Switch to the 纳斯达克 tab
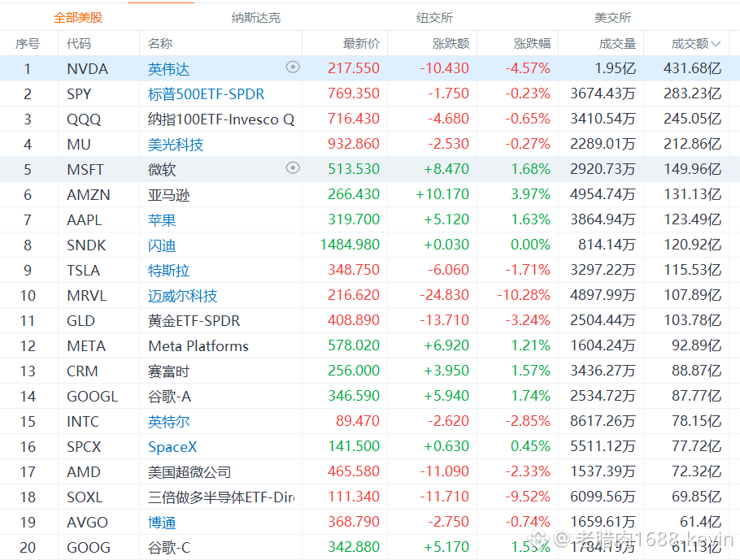740x560 pixels. pyautogui.click(x=256, y=18)
